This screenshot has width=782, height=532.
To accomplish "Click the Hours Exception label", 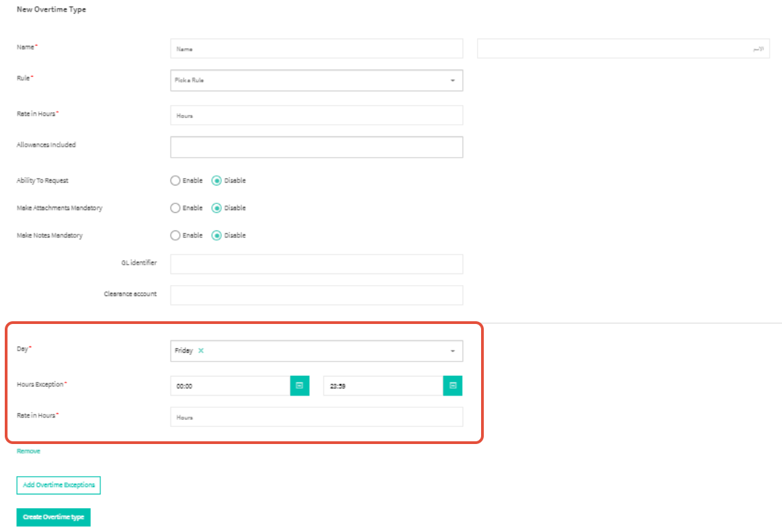I will coord(40,385).
